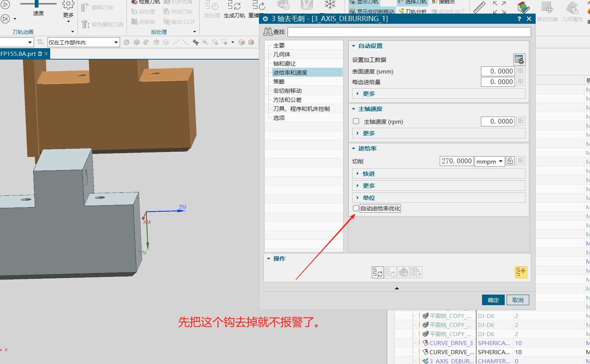Click the 表面速度 (smm) input field
The height and width of the screenshot is (364, 590).
[498, 71]
